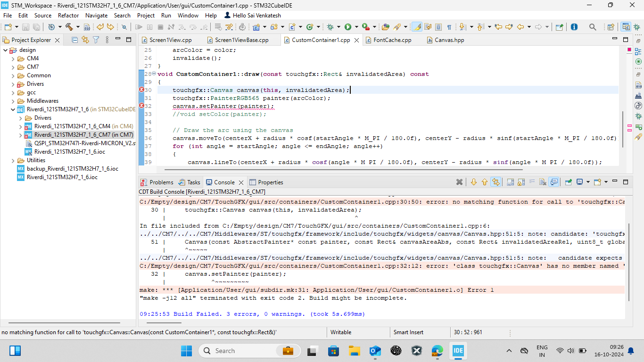
Task: Click the Build hammer icon in toolbar
Action: [69, 27]
